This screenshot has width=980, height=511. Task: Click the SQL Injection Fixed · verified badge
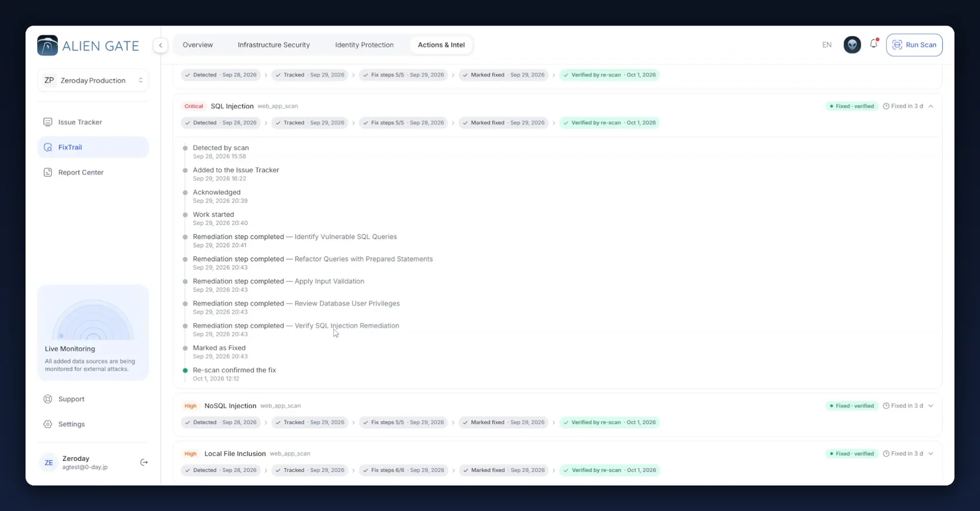[x=852, y=106]
